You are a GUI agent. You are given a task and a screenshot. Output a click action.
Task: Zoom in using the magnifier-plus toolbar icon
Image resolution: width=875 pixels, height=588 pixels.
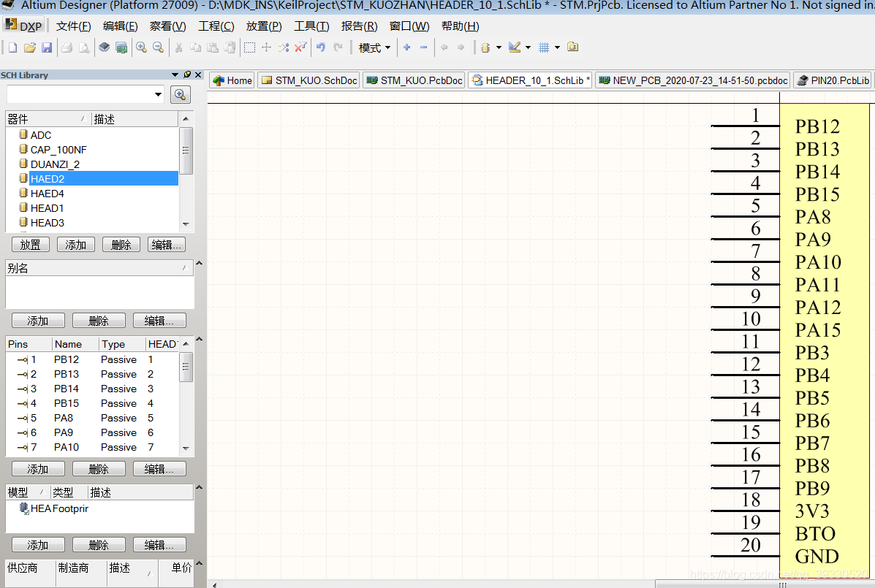(141, 47)
